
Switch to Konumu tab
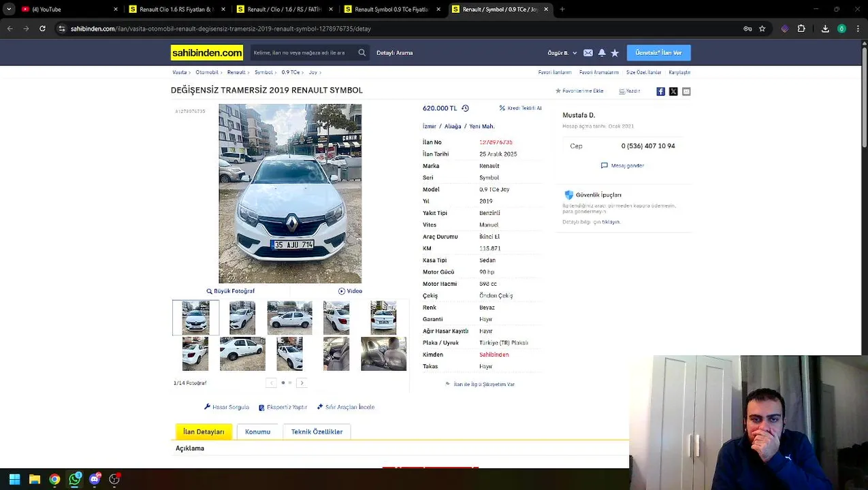click(257, 431)
